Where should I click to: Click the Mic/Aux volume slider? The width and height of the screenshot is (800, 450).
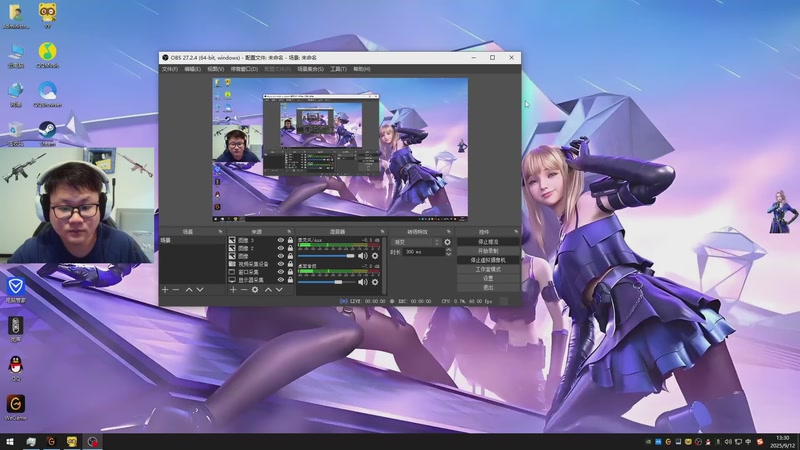326,256
